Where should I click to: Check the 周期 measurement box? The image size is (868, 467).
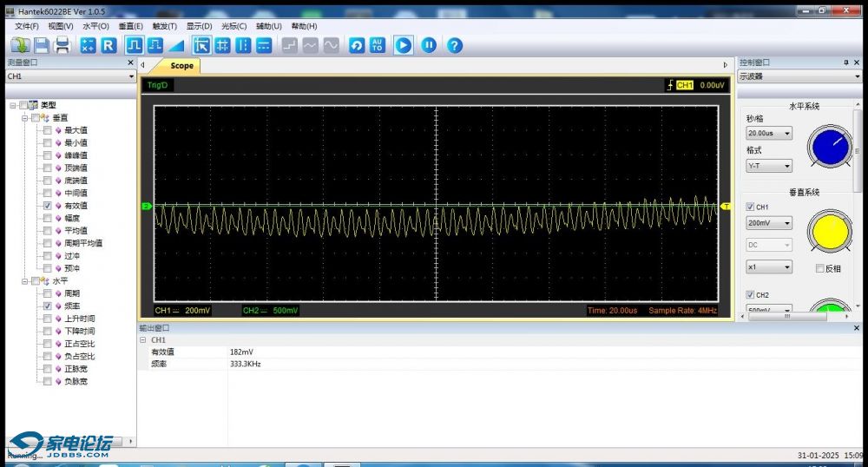(x=48, y=293)
